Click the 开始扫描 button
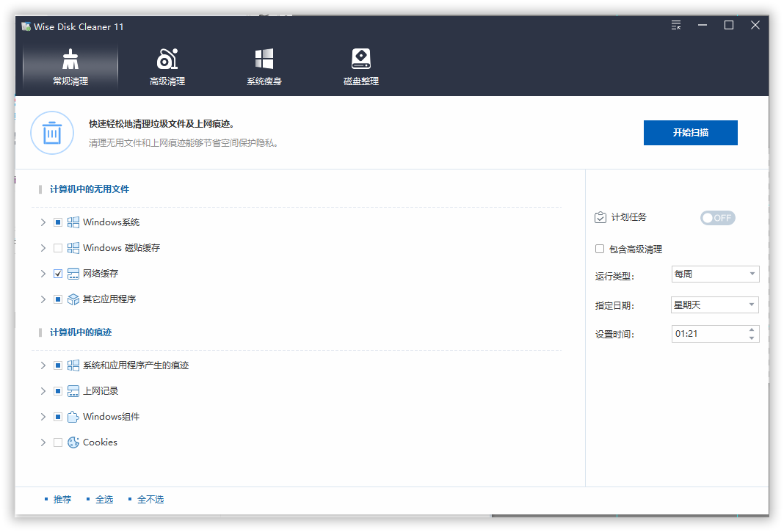Viewport: 784px width, 532px height. point(691,133)
